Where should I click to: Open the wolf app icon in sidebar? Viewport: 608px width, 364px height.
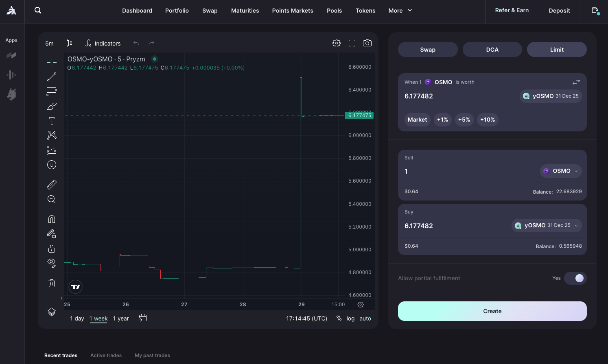point(11,94)
